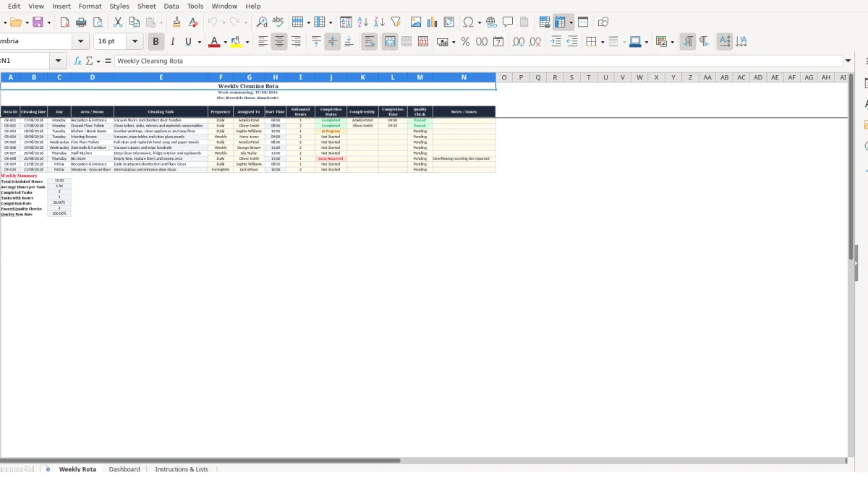Switch to Instructions & Lists tab
Screen dimensions: 868x488
pos(182,469)
